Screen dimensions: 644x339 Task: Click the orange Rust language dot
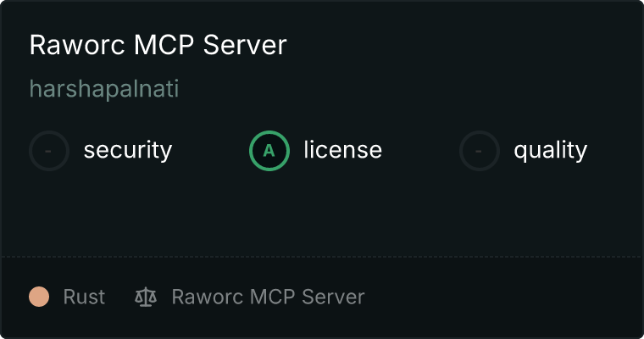click(39, 297)
